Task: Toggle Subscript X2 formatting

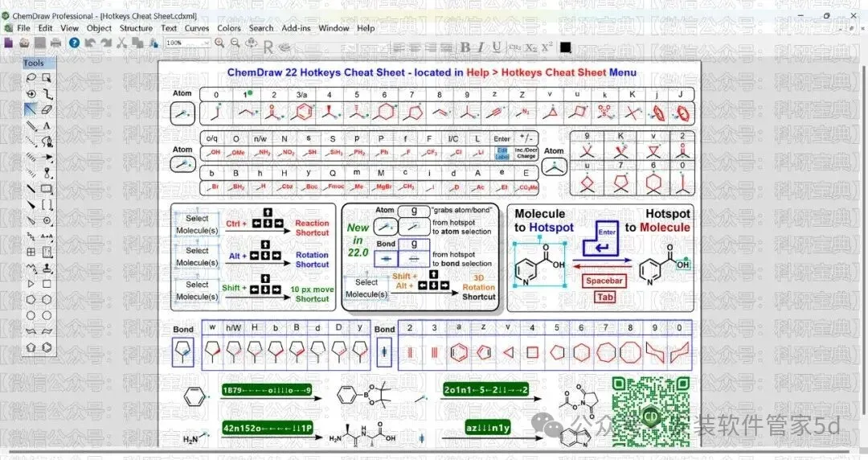Action: [x=531, y=47]
